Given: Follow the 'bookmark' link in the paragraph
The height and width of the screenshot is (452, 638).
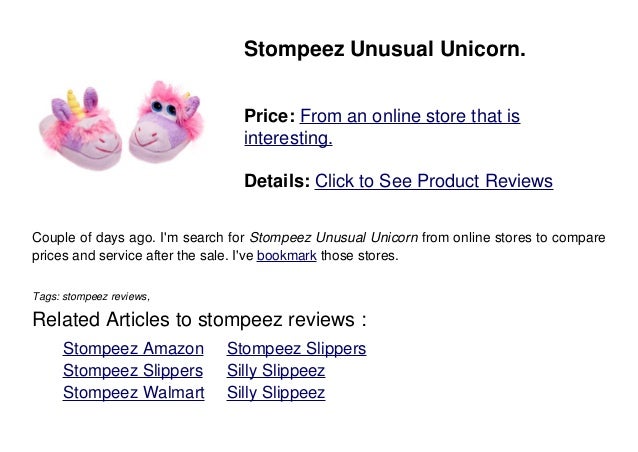Looking at the screenshot, I should 279,255.
